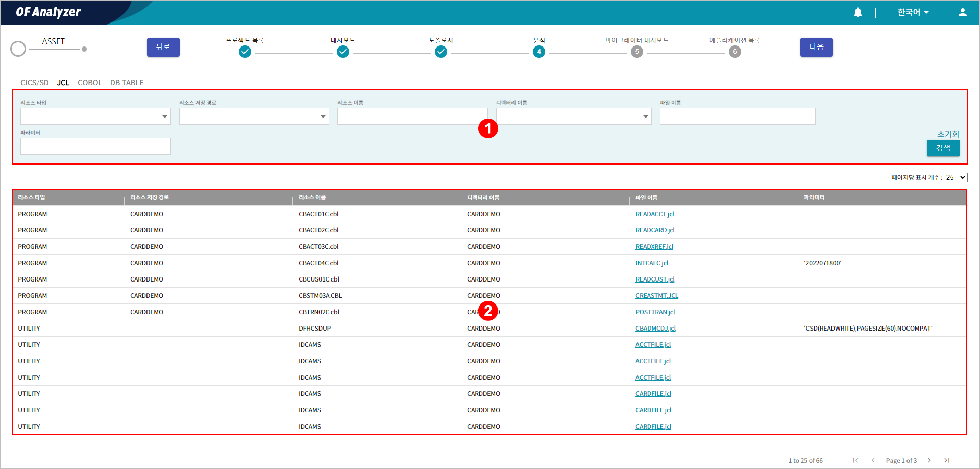Open the 페이지당 표시 개수 selector
The height and width of the screenshot is (469, 980).
955,177
